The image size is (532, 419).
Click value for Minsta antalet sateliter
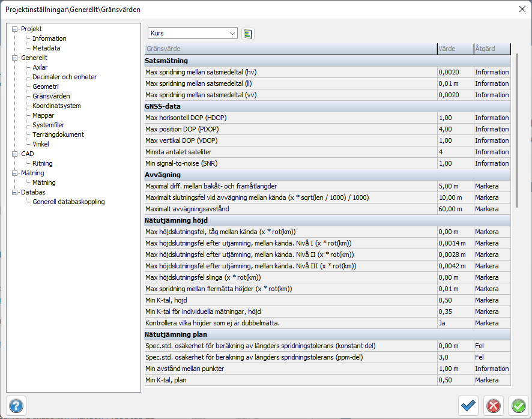(455, 152)
